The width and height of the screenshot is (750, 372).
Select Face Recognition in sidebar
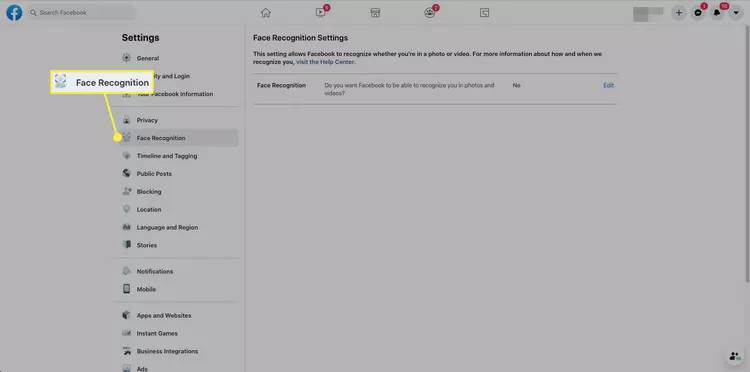(175, 138)
